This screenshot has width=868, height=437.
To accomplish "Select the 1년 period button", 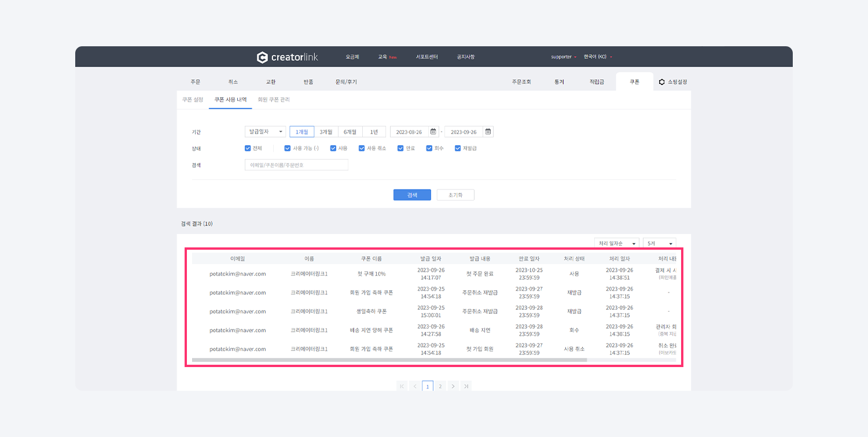I will click(374, 132).
